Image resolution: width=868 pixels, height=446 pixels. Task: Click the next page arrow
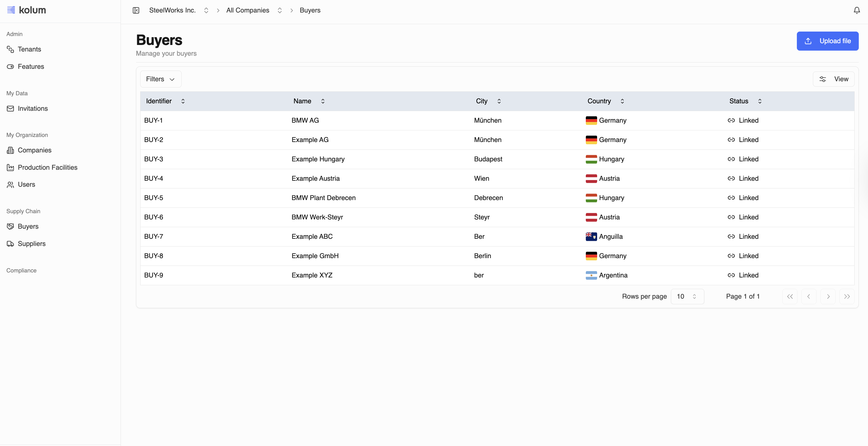[828, 296]
